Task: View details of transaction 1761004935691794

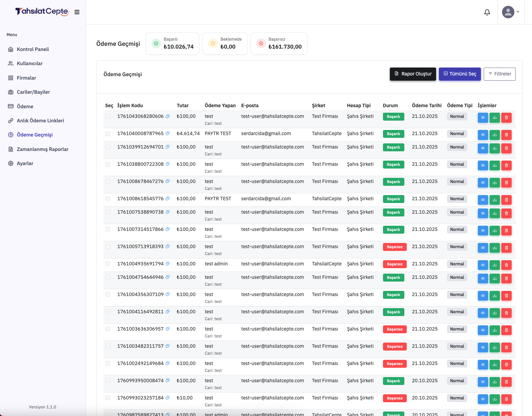Action: click(x=483, y=265)
